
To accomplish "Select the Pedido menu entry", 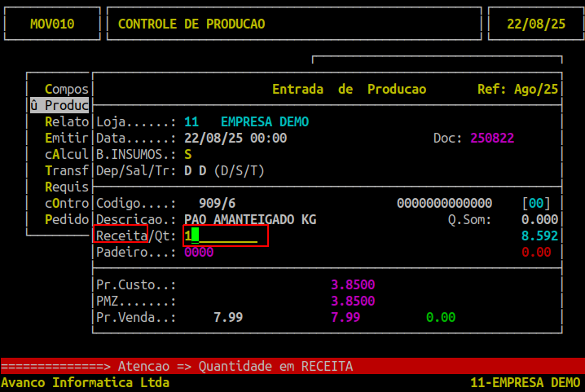I will (67, 219).
